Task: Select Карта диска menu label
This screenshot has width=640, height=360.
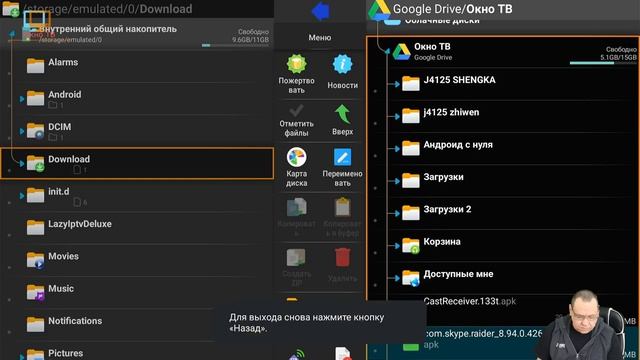Action: [297, 178]
